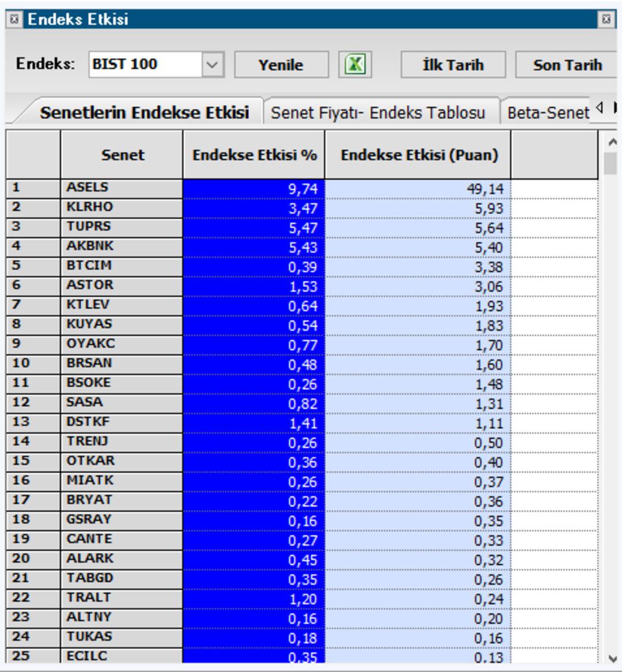This screenshot has height=672, width=622.
Task: Switch to Senet Fiyatı- Endeks Tablosu tab
Action: [x=378, y=112]
